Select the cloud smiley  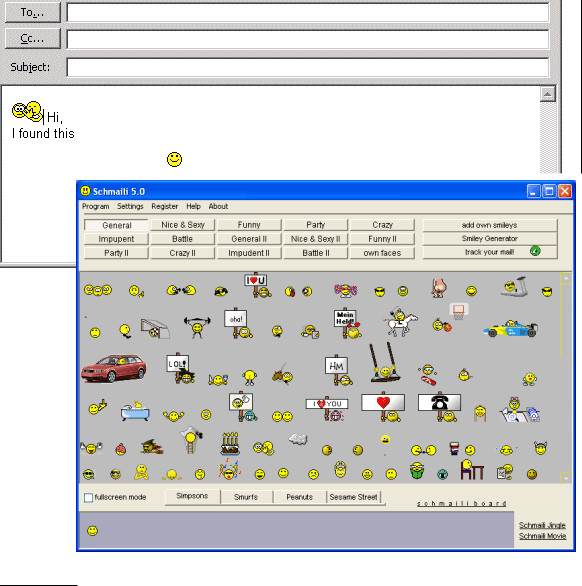(298, 439)
